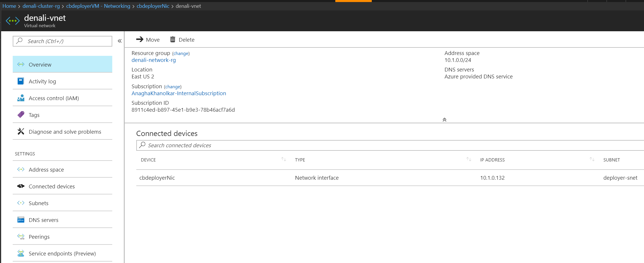Click the Network interface type cell
Viewport: 644px width, 263px height.
pos(317,178)
